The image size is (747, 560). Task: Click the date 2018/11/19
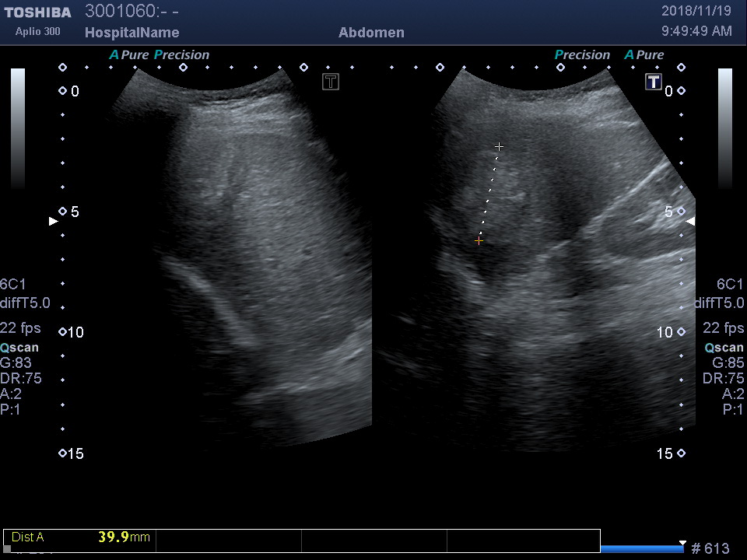tap(696, 11)
